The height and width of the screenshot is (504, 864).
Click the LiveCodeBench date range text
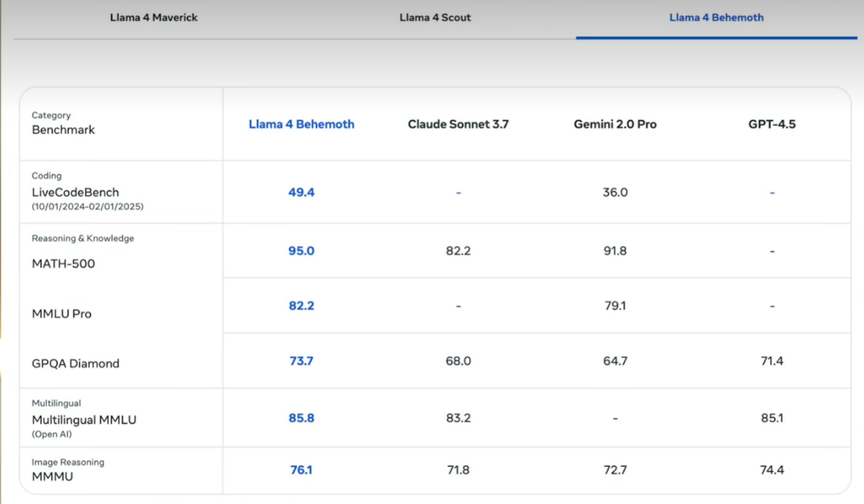[x=88, y=207]
